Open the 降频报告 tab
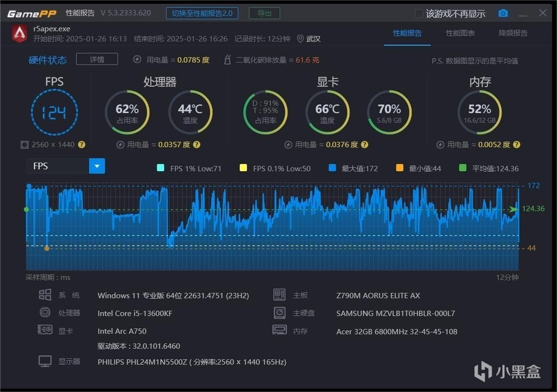The image size is (557, 392). pos(513,33)
